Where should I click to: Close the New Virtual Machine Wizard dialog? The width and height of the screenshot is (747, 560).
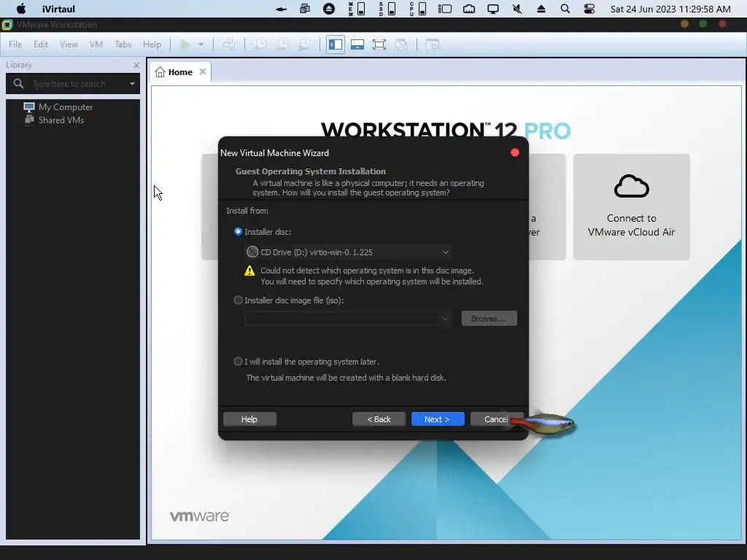(x=515, y=152)
